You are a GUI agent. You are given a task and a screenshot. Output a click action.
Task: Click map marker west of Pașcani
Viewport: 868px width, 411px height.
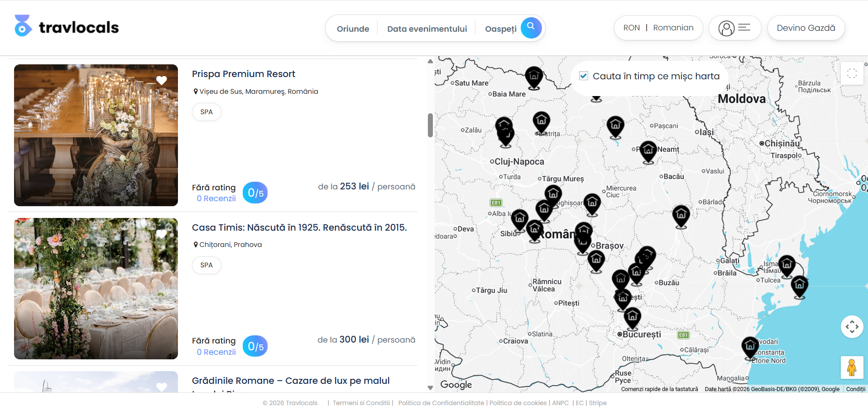coord(615,126)
